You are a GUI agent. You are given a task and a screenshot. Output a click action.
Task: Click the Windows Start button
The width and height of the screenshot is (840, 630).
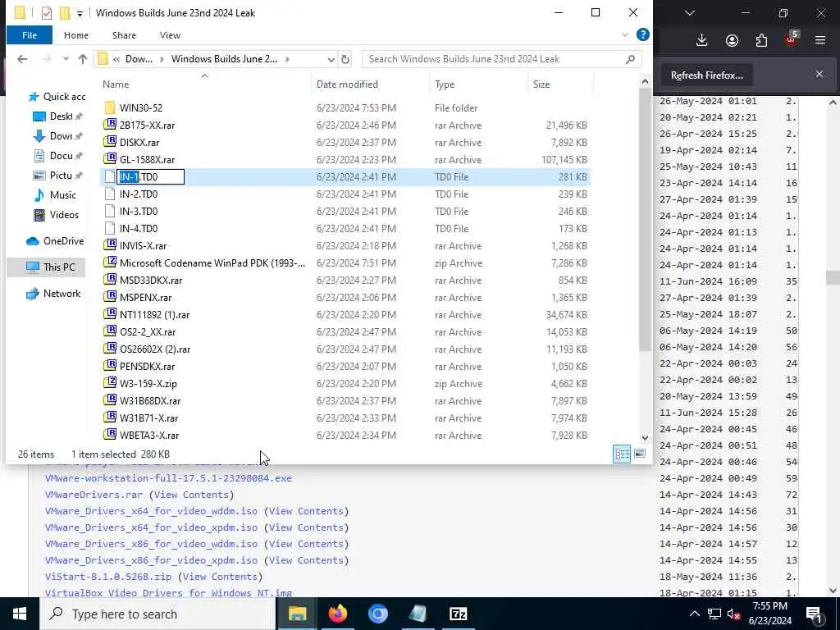click(x=20, y=614)
